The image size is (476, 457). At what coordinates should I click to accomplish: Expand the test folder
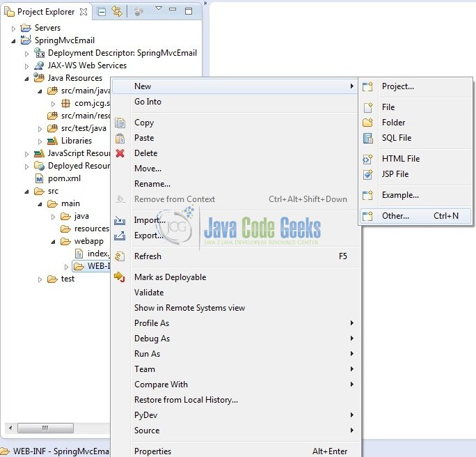coord(40,279)
